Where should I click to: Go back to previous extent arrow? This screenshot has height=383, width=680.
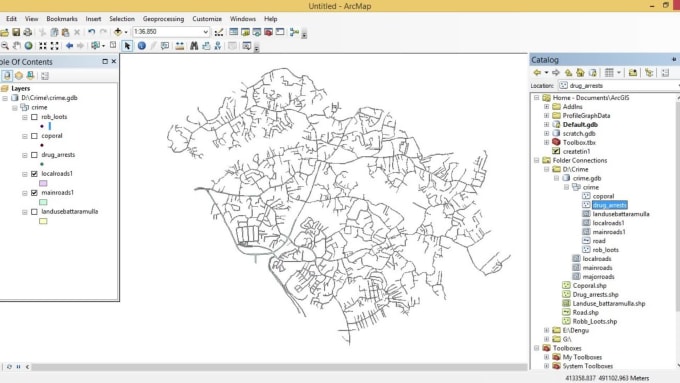coord(69,46)
